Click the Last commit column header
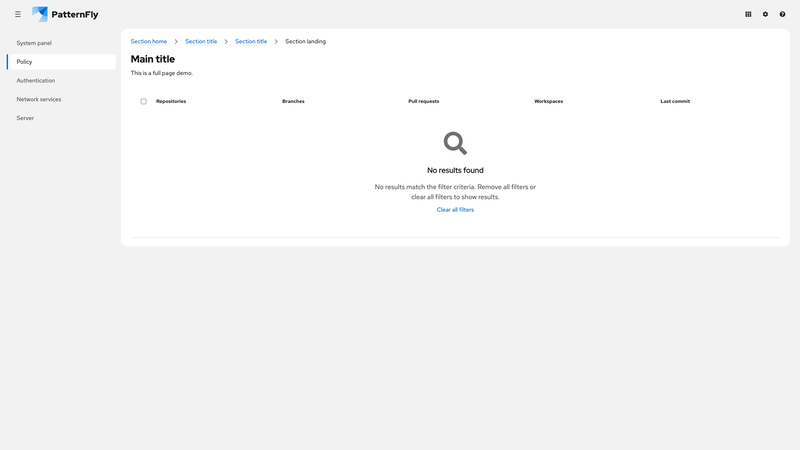Image resolution: width=800 pixels, height=450 pixels. click(x=675, y=101)
